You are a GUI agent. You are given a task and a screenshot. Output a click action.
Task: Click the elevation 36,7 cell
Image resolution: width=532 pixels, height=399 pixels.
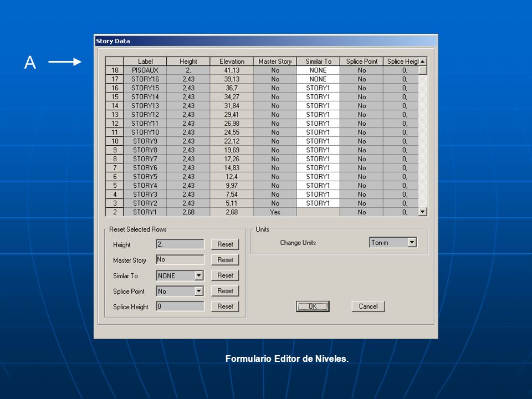tap(232, 88)
